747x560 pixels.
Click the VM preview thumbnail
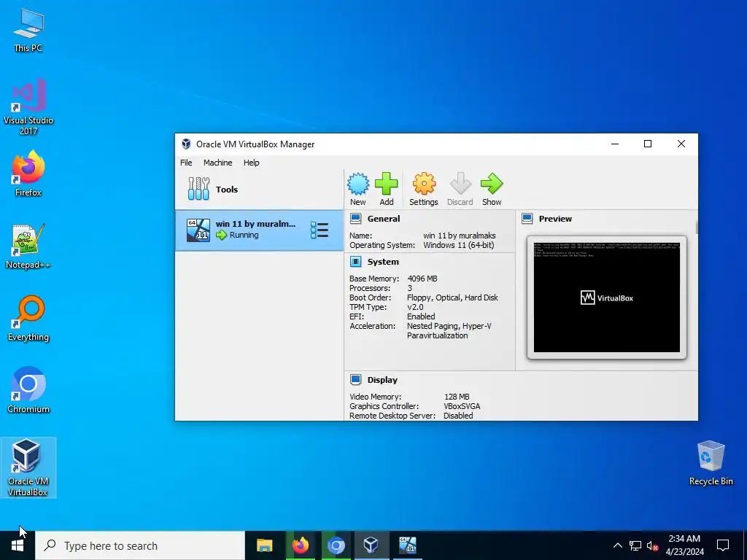[x=607, y=297]
